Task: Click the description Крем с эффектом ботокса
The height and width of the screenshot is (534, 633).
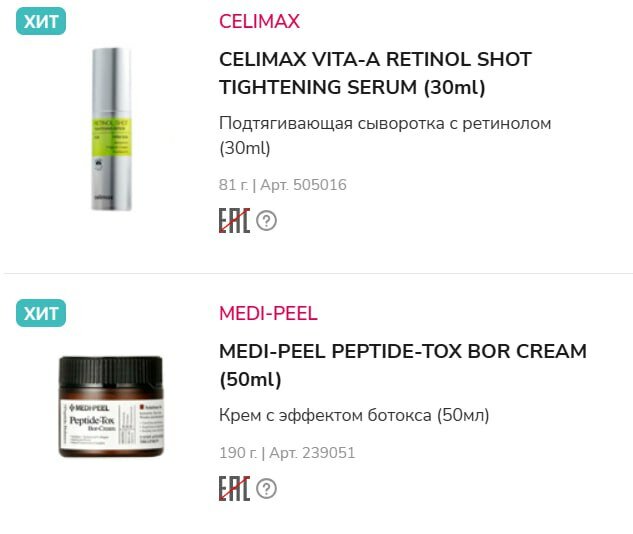Action: [354, 415]
